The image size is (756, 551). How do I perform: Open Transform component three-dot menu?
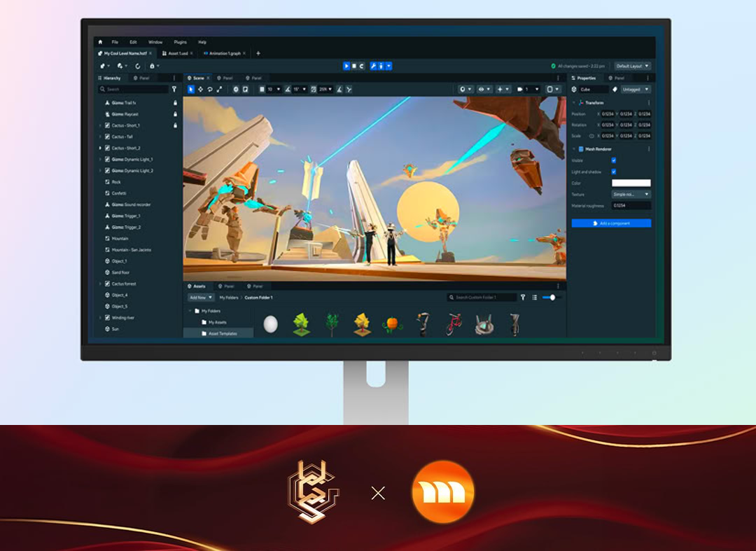click(x=648, y=103)
